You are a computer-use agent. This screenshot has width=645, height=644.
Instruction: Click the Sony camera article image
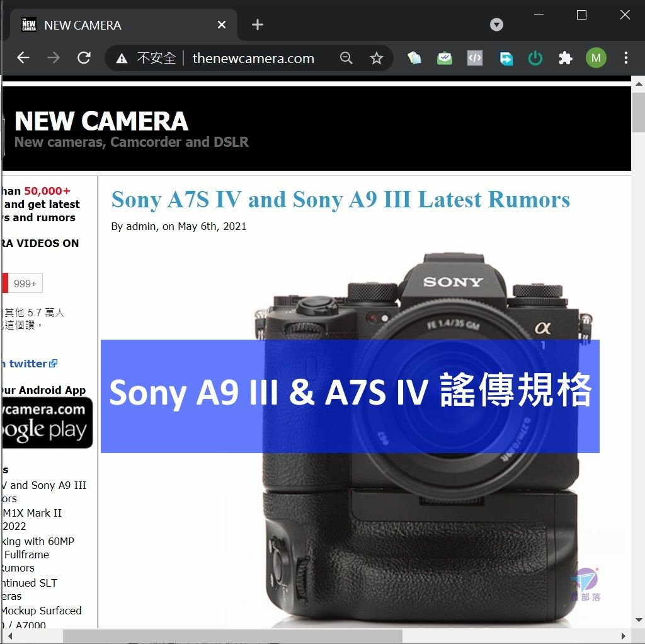[x=424, y=436]
